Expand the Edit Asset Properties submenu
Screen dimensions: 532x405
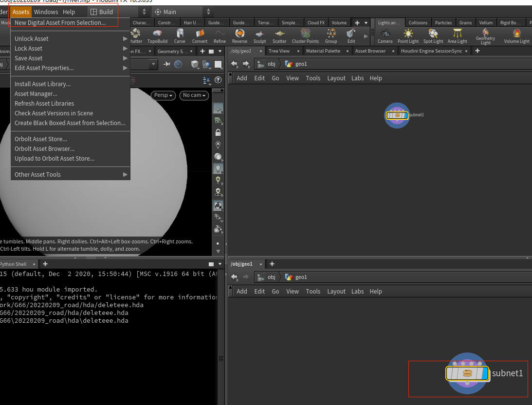[x=44, y=68]
